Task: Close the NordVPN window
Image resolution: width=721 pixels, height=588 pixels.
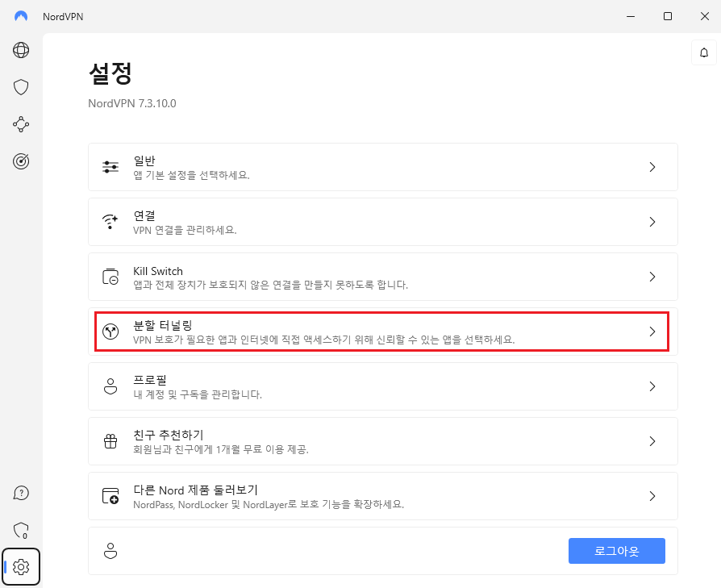Action: coord(704,16)
